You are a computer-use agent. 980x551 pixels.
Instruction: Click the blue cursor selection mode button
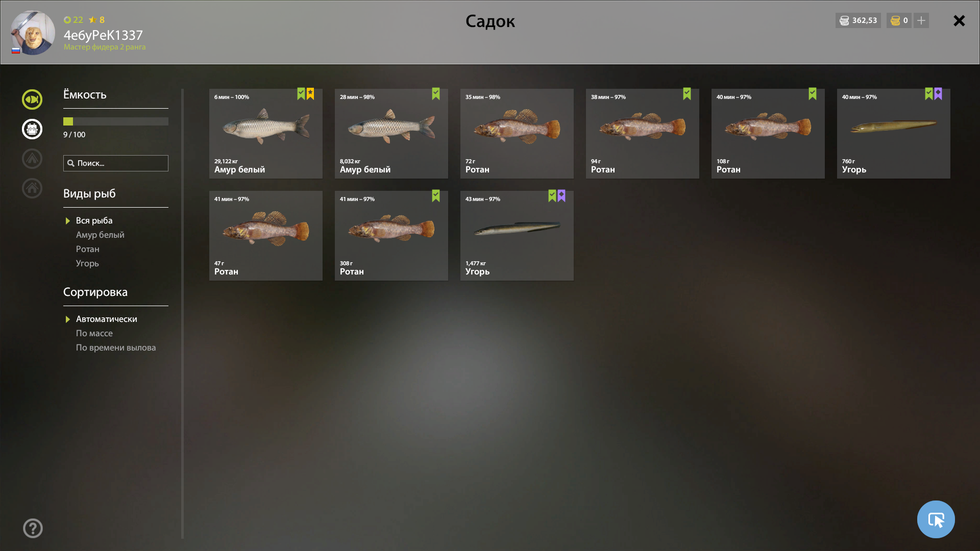(936, 519)
